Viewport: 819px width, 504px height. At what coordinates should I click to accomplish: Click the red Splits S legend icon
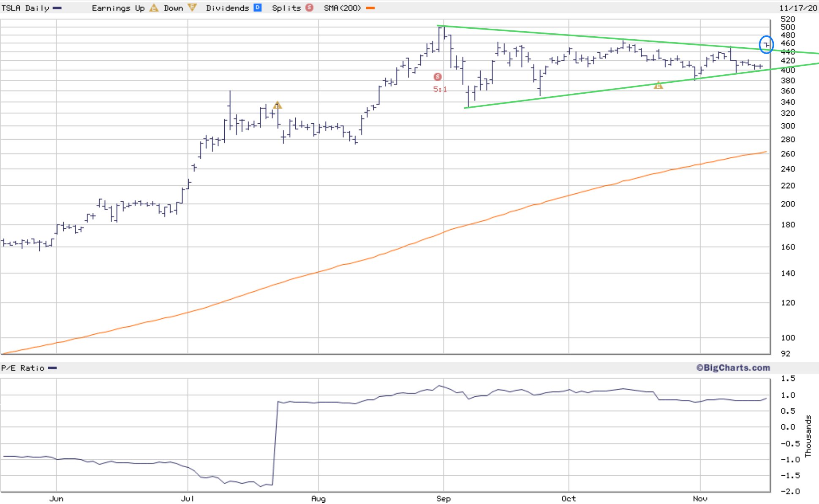310,8
